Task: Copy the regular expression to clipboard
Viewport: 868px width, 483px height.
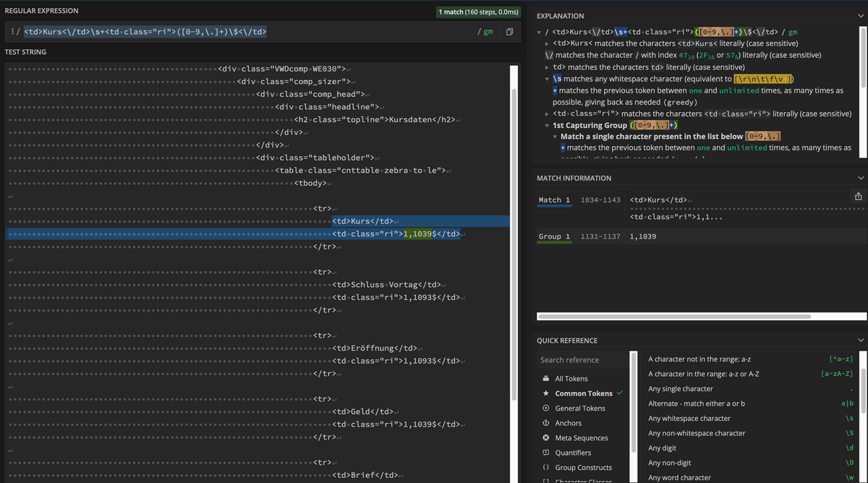Action: click(510, 32)
